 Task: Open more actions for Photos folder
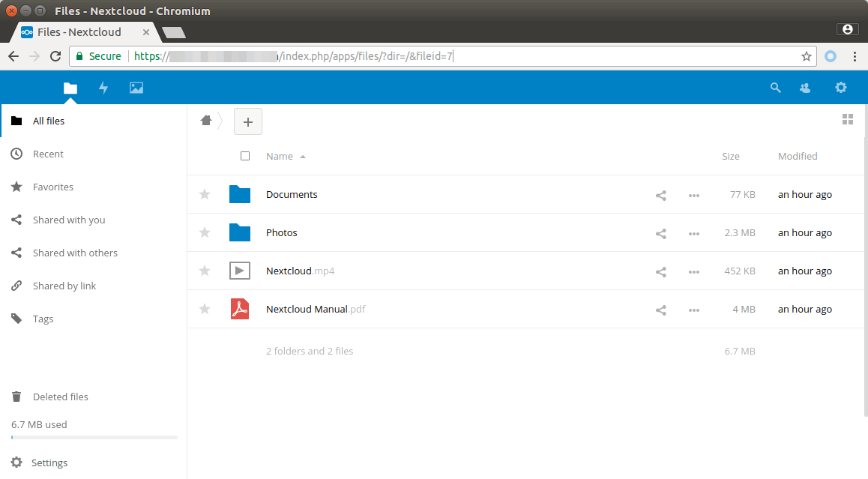point(693,233)
